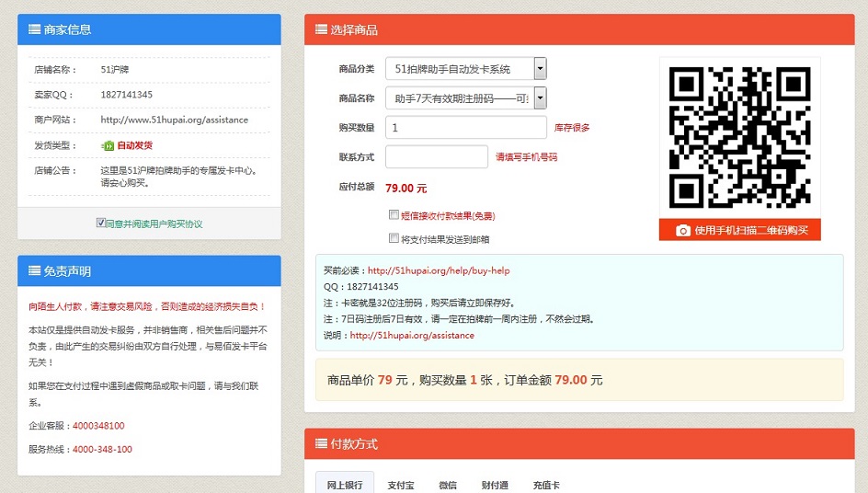Click the 付款方式 panel header
Screen dimensions: 868x493
[x=579, y=443]
